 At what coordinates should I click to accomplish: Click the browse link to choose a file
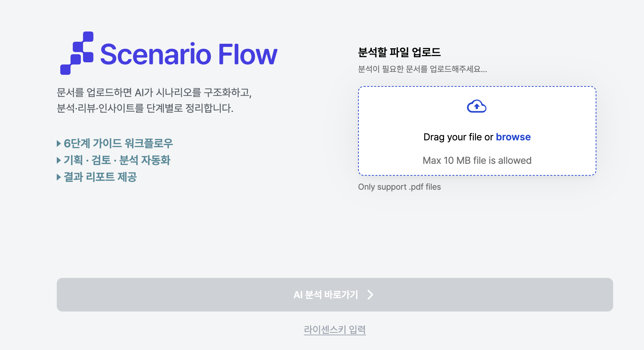(513, 137)
